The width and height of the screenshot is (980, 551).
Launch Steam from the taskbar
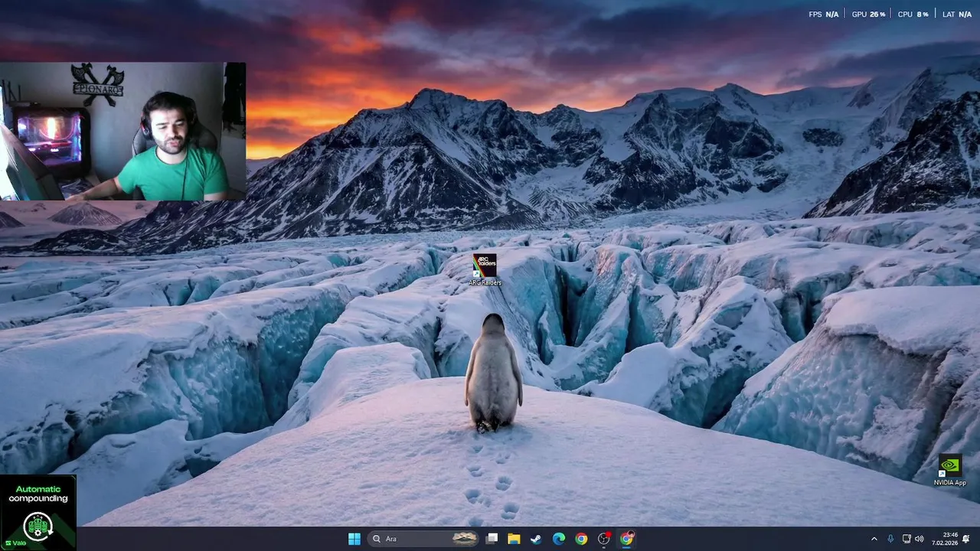point(536,539)
